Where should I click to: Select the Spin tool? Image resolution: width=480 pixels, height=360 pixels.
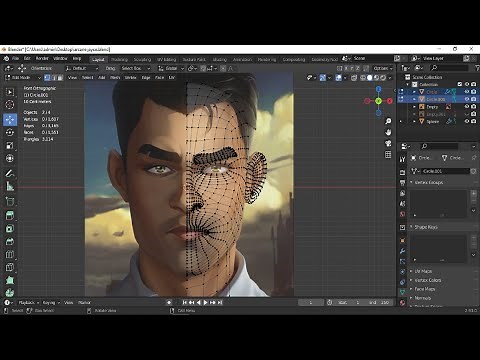[10, 292]
